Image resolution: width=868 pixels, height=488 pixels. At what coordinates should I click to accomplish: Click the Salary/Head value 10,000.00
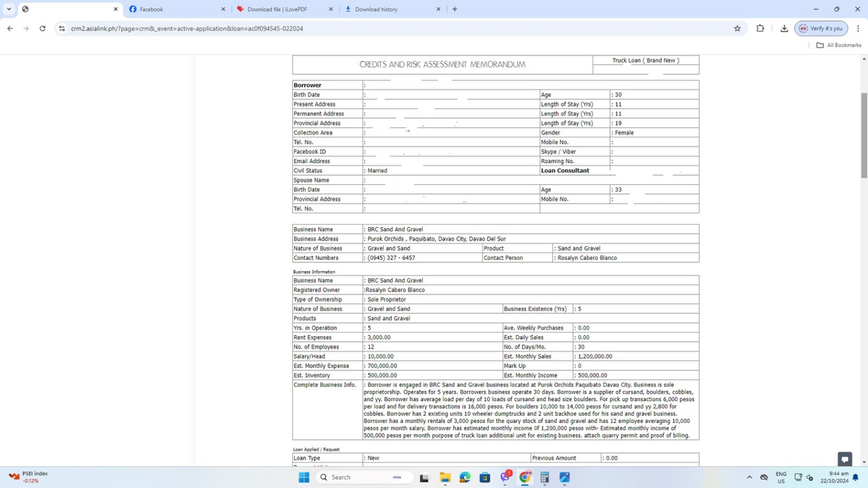(x=380, y=356)
